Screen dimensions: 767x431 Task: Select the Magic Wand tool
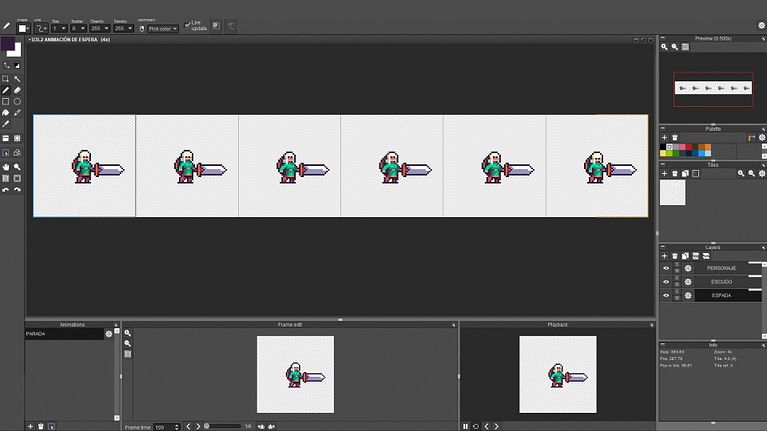coord(18,78)
